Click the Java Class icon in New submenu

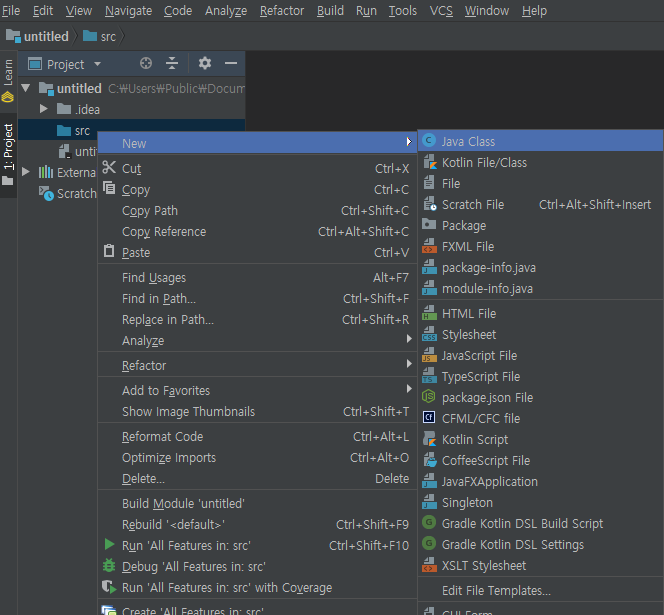[429, 140]
